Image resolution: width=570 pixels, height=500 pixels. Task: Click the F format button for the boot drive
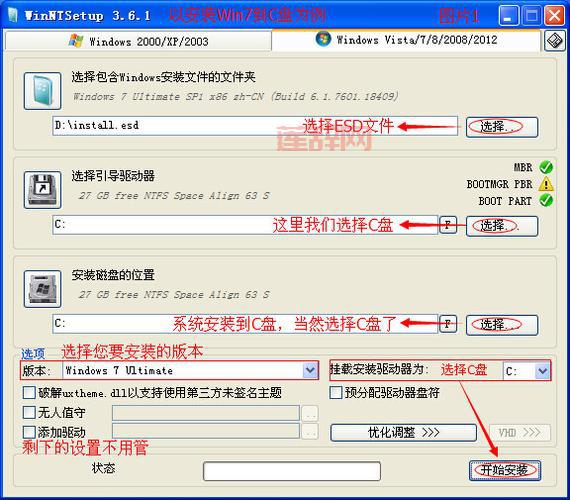(448, 225)
